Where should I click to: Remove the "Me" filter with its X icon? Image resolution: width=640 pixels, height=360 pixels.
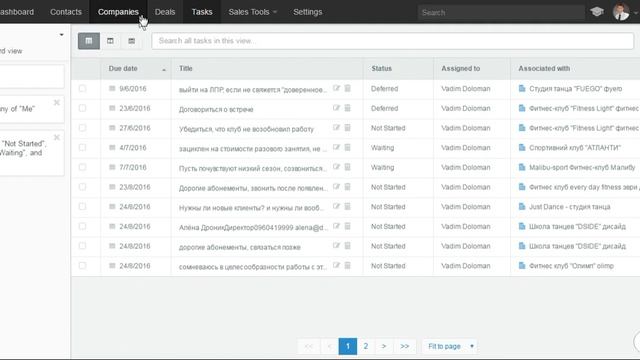pos(57,103)
